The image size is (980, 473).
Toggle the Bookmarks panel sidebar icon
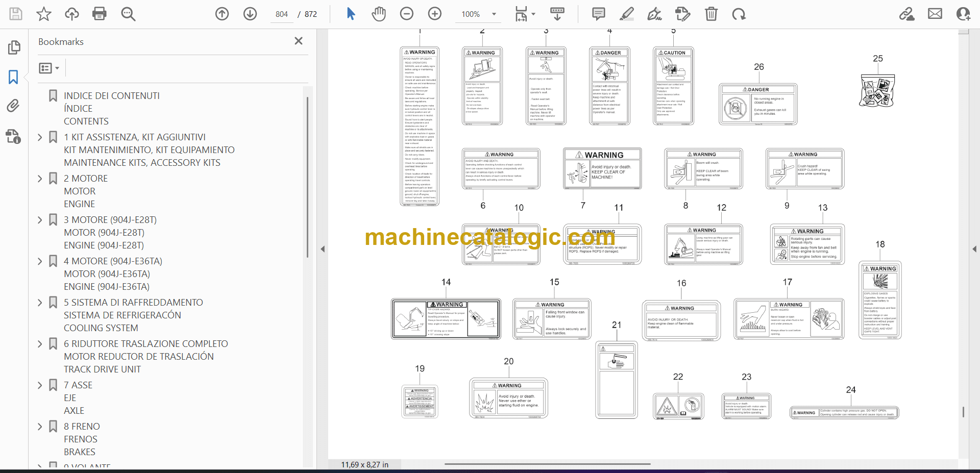(13, 77)
